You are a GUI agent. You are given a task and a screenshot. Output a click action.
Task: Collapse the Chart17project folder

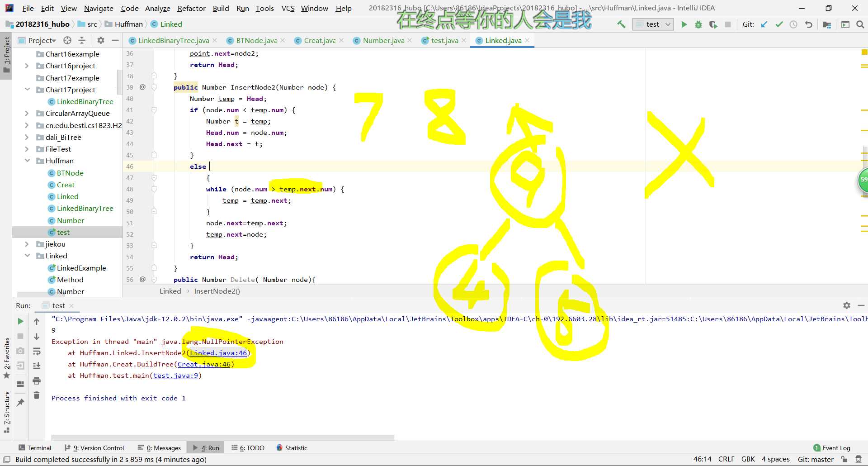(27, 90)
